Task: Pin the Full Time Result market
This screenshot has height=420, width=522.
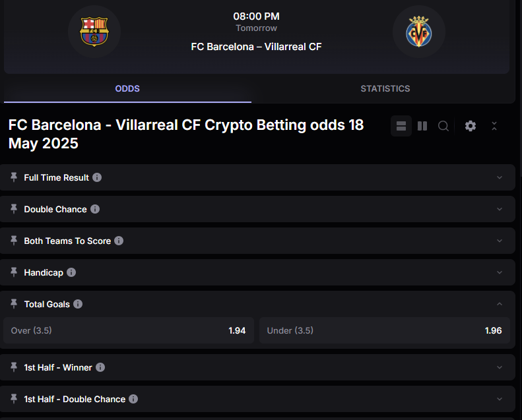Action: [14, 177]
